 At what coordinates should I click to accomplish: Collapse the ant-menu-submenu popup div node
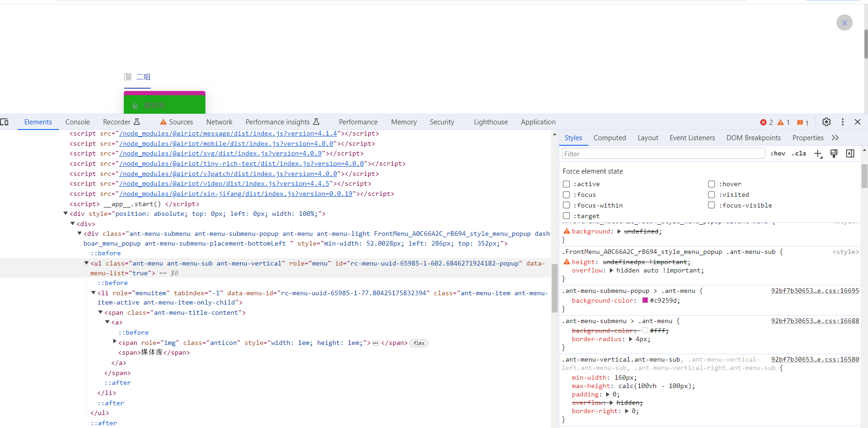coord(79,233)
